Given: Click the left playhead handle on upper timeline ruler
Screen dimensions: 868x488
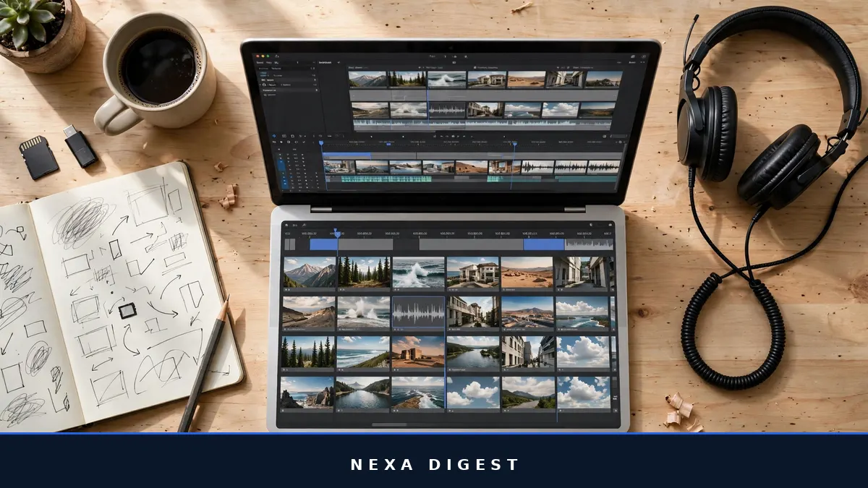Looking at the screenshot, I should [x=322, y=143].
